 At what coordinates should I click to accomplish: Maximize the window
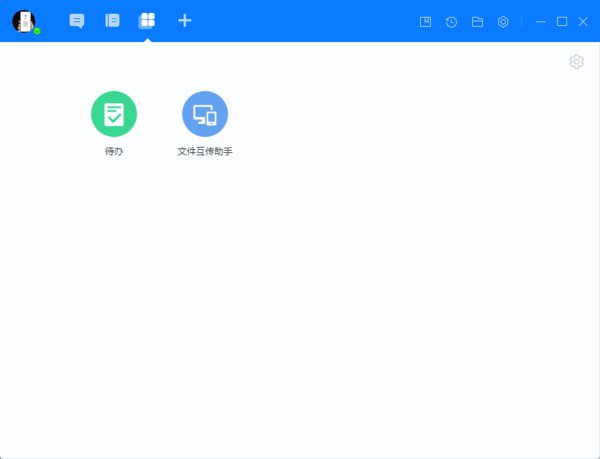click(562, 21)
